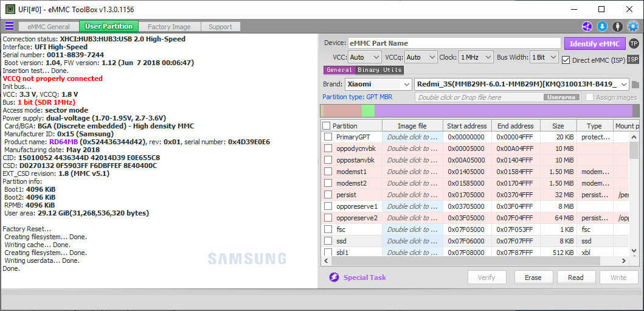644x311 pixels.
Task: Click the Userarea tag button
Action: pyautogui.click(x=563, y=97)
